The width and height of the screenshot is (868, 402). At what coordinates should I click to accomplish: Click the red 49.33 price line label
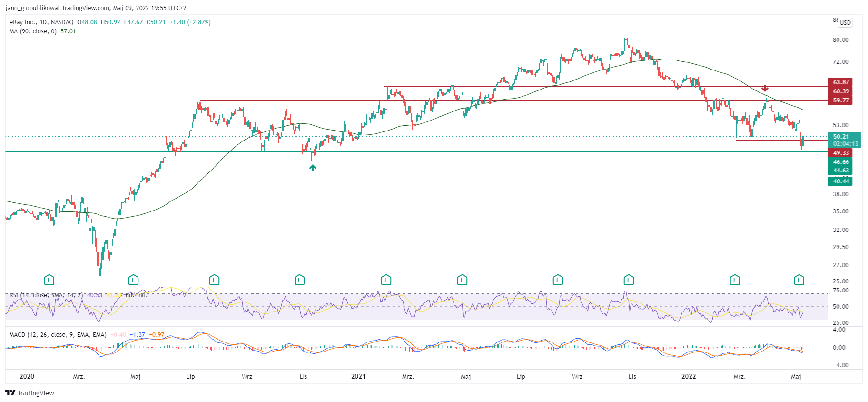[841, 153]
